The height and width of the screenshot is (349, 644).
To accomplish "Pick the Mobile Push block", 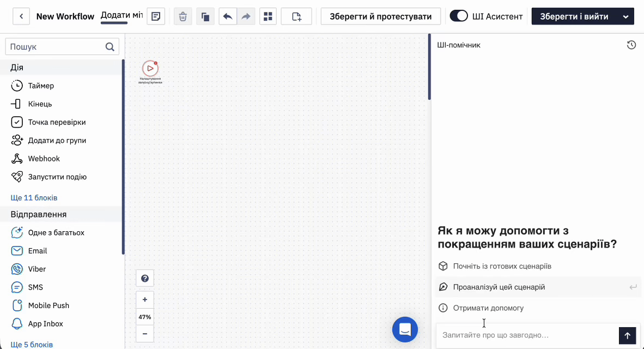I will click(x=62, y=305).
